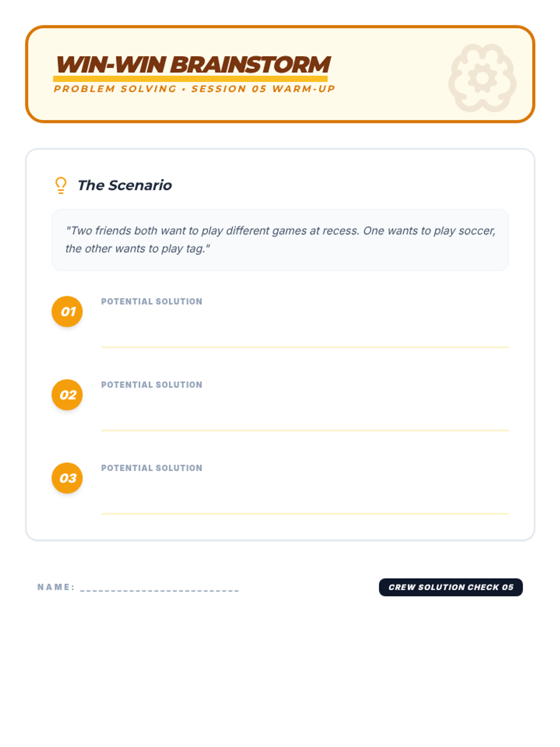Click the dashed name entry line

160,590
